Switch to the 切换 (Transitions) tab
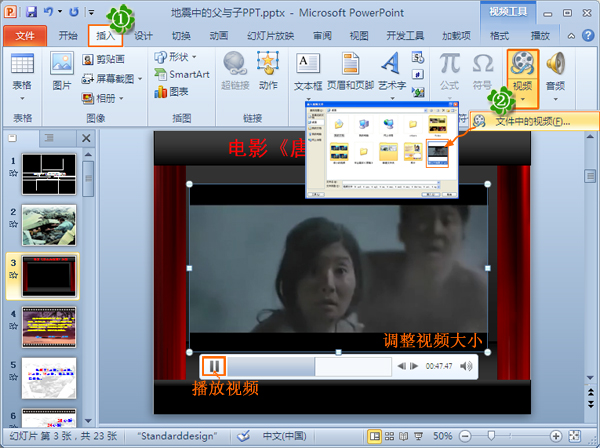Image resolution: width=600 pixels, height=448 pixels. tap(181, 36)
